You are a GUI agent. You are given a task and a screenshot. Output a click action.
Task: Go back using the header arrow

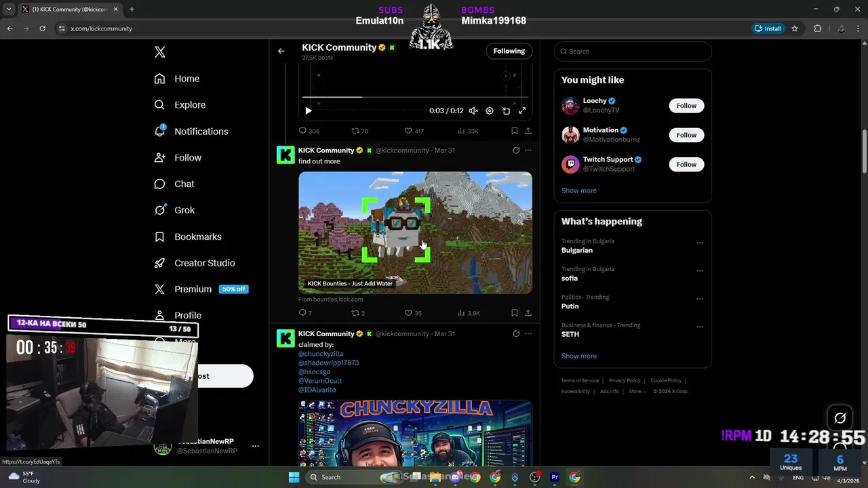(281, 51)
